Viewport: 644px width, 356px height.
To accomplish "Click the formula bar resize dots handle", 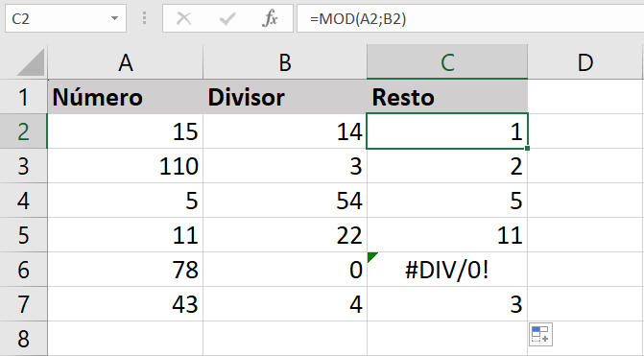I will click(144, 18).
